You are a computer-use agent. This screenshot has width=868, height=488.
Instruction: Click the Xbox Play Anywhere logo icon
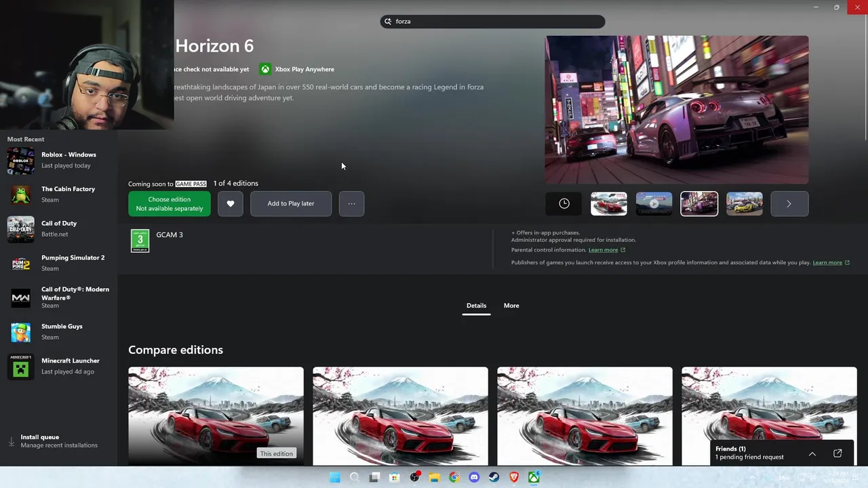[265, 69]
